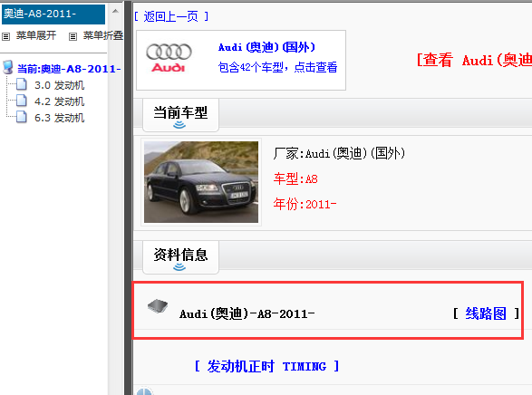Click the 年份:2011- red text
This screenshot has width=532, height=395.
click(x=305, y=204)
